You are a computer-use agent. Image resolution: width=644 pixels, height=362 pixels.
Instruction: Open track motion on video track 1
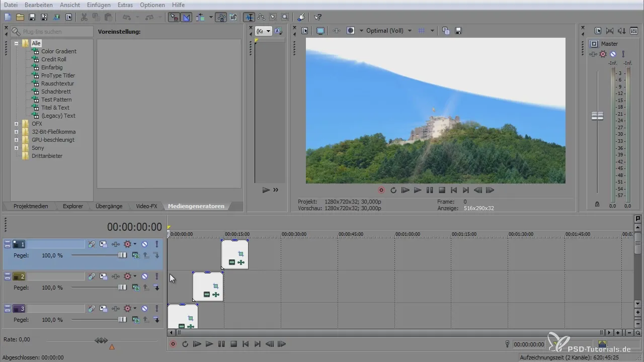click(103, 244)
